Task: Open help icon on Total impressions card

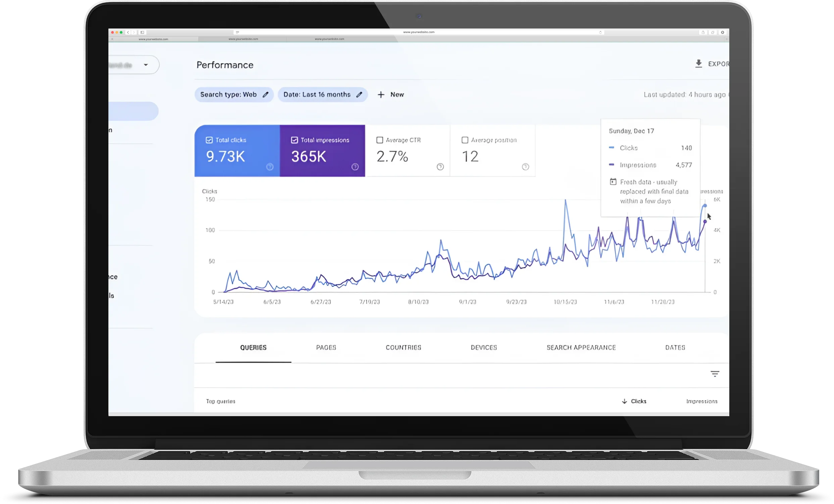Action: click(355, 167)
